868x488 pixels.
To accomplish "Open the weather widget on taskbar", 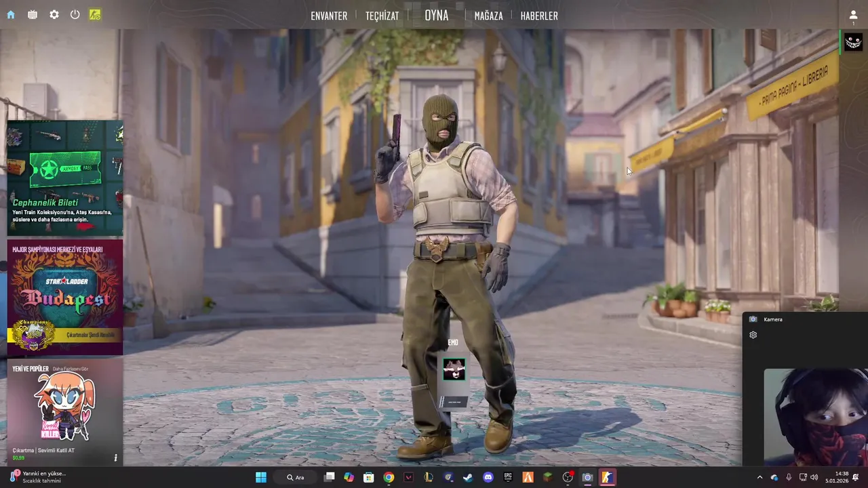I will tap(37, 477).
